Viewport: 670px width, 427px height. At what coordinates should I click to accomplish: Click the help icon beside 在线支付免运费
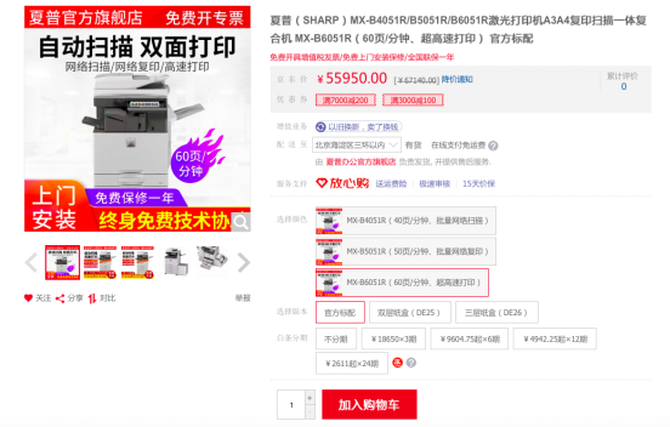pyautogui.click(x=493, y=146)
